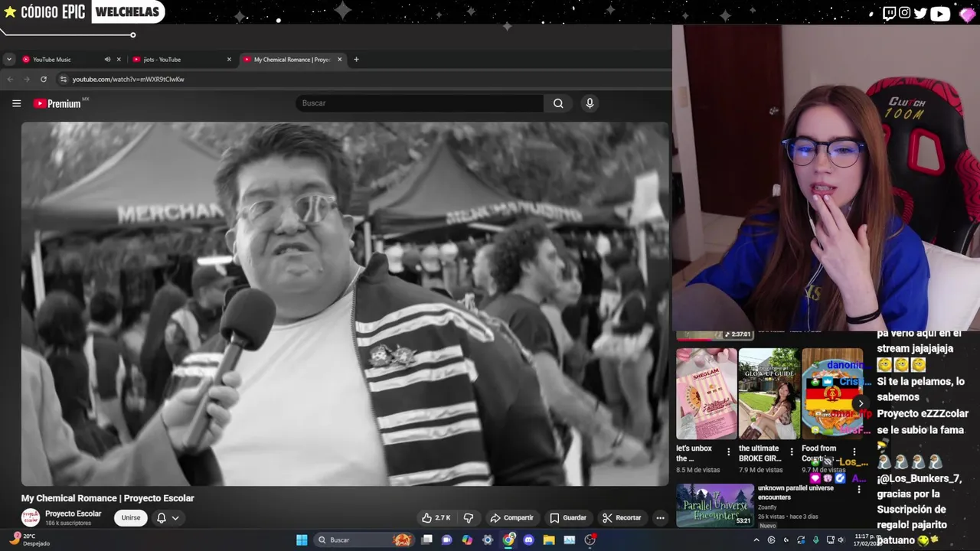Reload the current page
This screenshot has width=980, height=551.
point(44,79)
